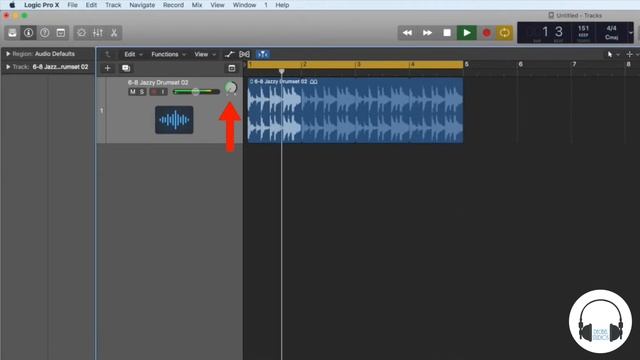Open the Library panel

[x=12, y=33]
